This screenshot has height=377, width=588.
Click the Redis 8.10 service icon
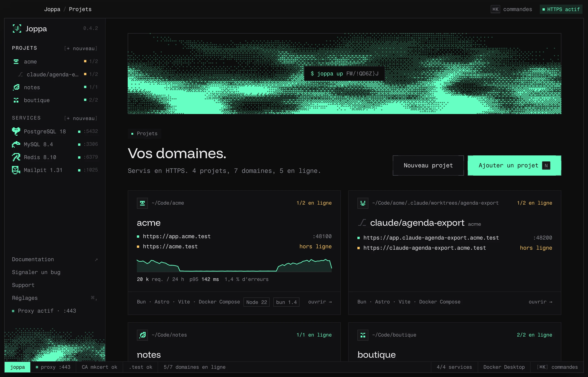pyautogui.click(x=16, y=157)
